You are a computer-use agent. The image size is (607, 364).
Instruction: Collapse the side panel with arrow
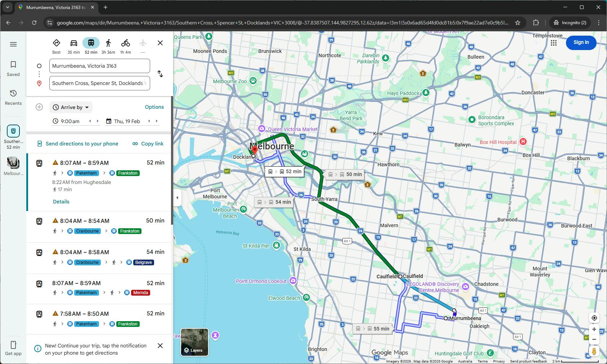point(177,198)
